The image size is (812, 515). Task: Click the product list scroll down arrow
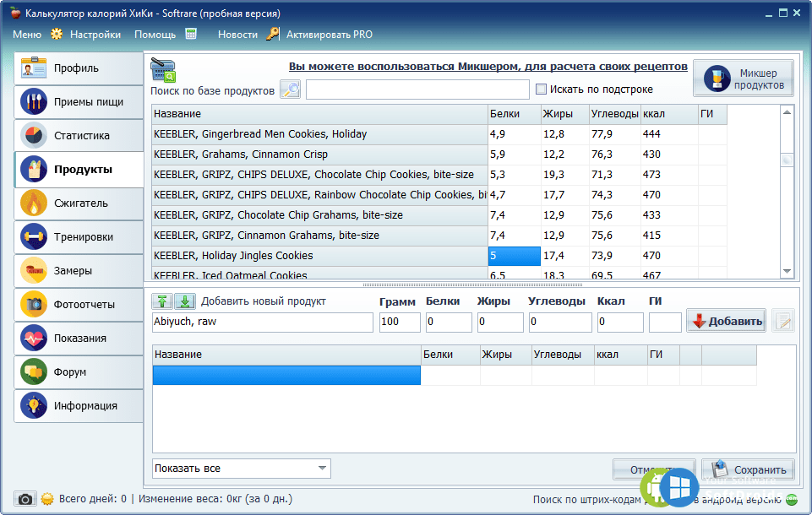(787, 271)
